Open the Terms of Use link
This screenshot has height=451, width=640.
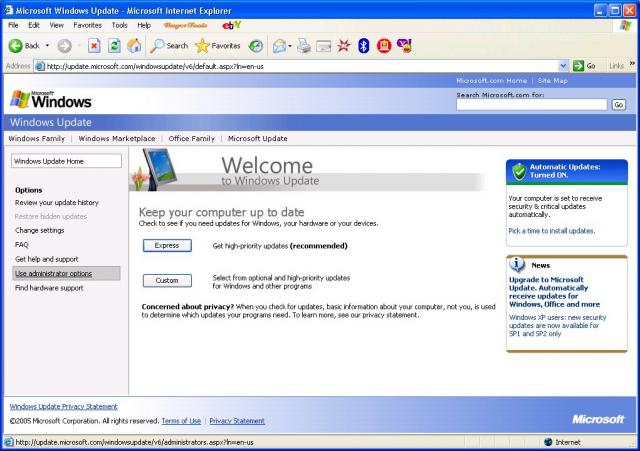pyautogui.click(x=181, y=421)
